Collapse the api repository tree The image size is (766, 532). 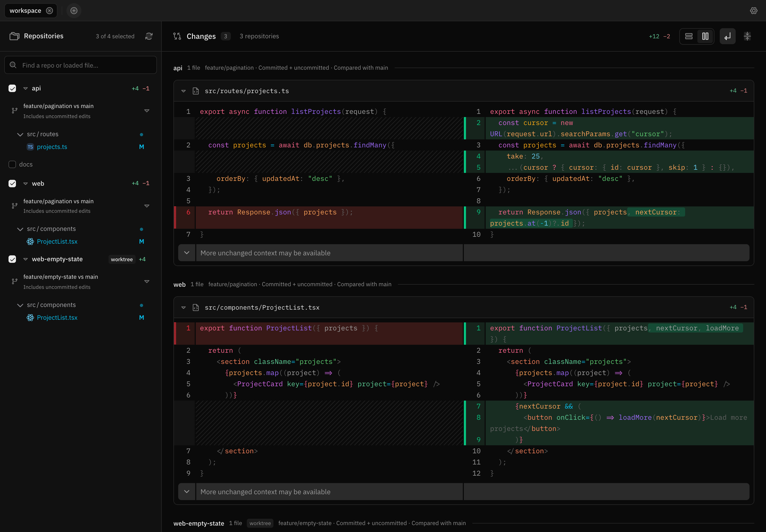pyautogui.click(x=25, y=88)
